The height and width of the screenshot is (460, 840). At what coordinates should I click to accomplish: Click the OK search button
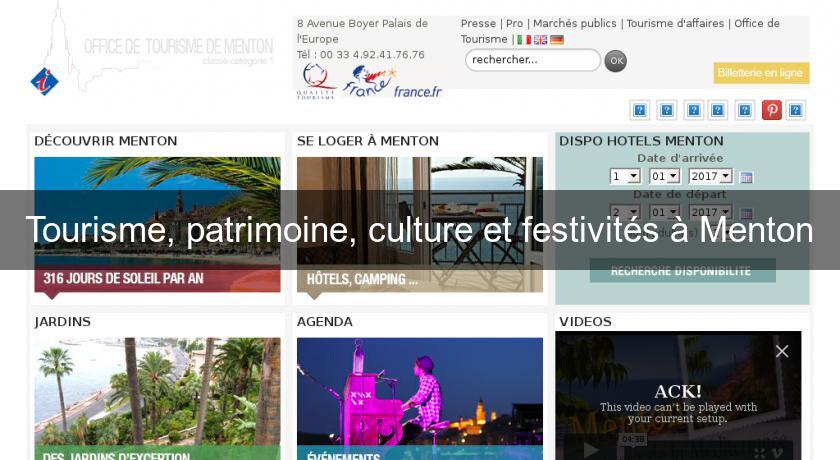pyautogui.click(x=616, y=61)
